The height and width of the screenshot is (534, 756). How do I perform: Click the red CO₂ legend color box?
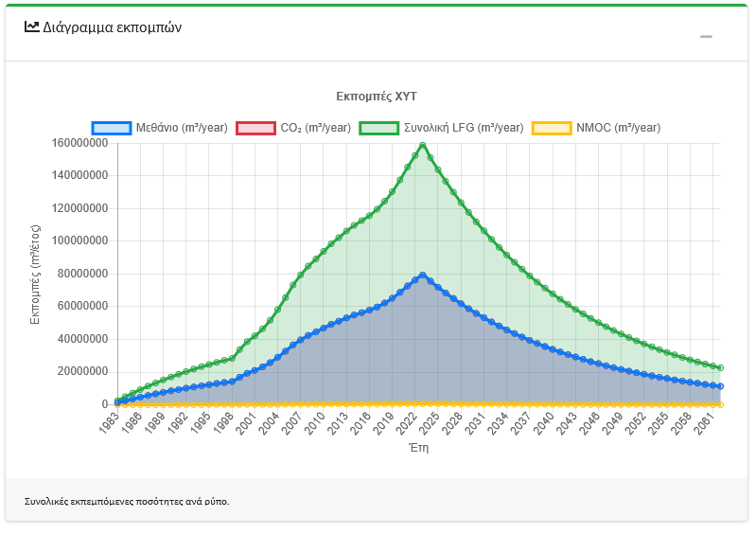(255, 128)
